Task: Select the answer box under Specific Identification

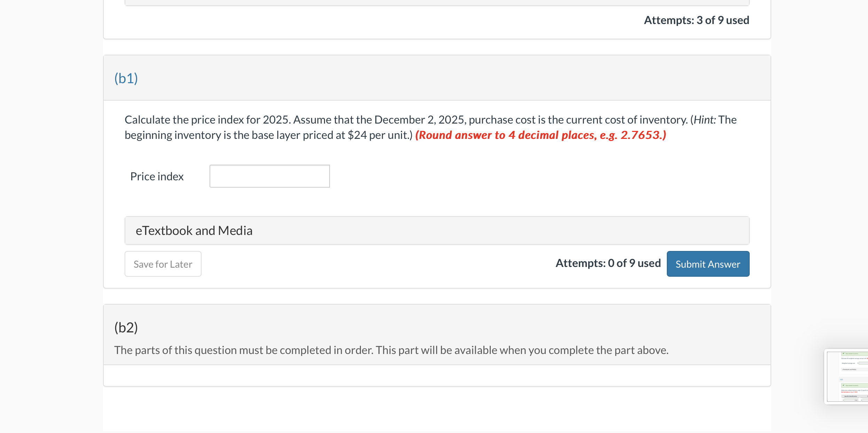Action: tap(851, 400)
